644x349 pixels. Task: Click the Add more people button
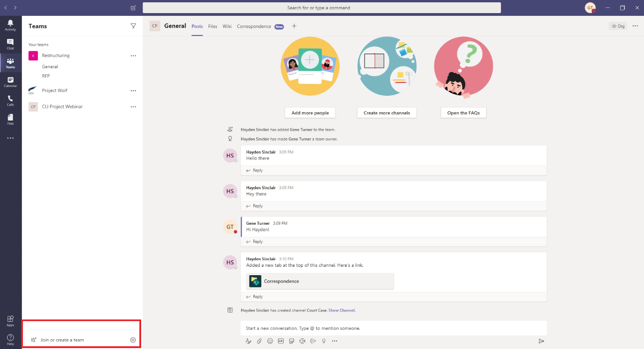tap(310, 113)
